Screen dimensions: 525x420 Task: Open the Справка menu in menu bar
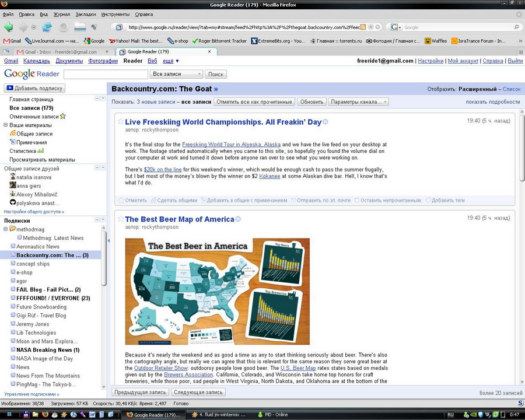click(144, 15)
